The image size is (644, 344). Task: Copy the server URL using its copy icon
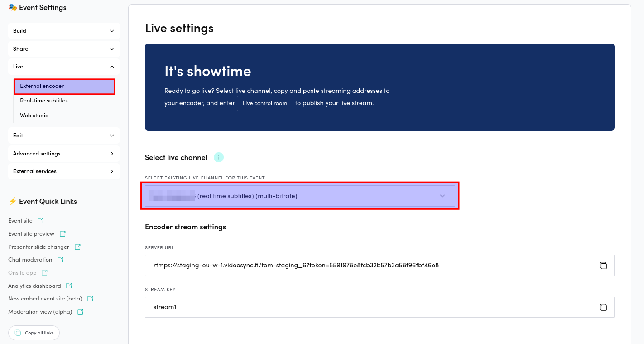tap(603, 265)
